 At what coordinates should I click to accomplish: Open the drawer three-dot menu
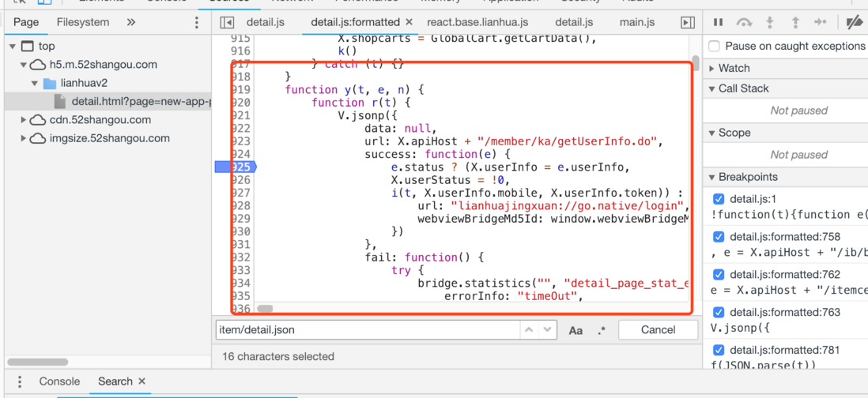pyautogui.click(x=20, y=381)
